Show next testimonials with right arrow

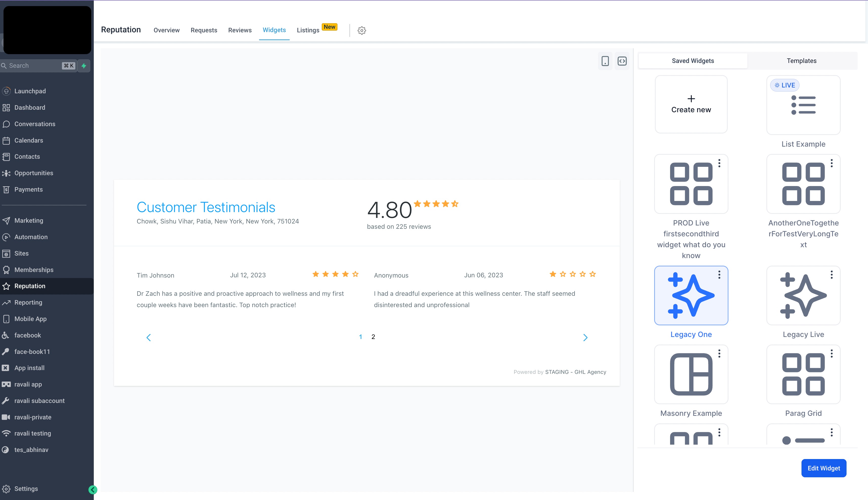pos(585,337)
